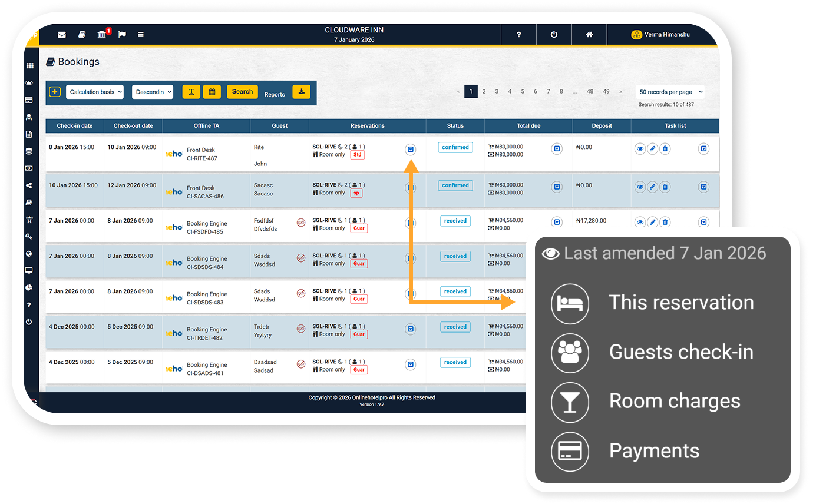Click the yellow download reports button
The image size is (826, 504).
tap(301, 92)
